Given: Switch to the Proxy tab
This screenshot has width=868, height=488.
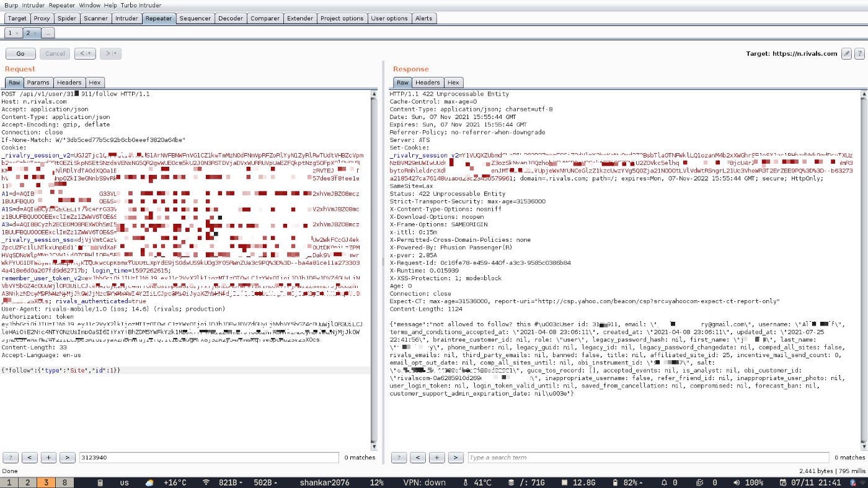Looking at the screenshot, I should point(42,19).
